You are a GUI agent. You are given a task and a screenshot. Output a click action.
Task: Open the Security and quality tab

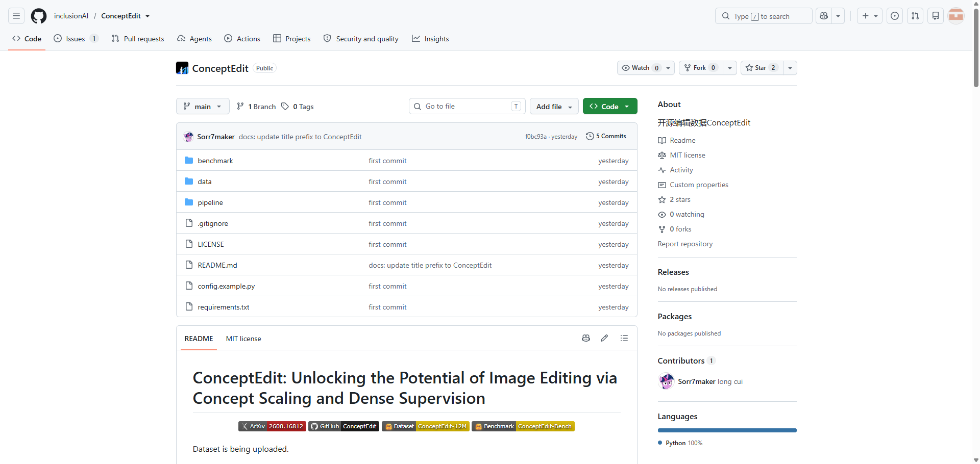[x=361, y=38]
